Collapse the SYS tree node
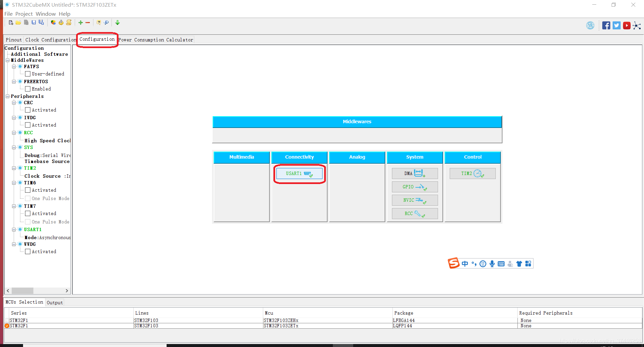Viewport: 644px width, 347px height. click(x=14, y=148)
